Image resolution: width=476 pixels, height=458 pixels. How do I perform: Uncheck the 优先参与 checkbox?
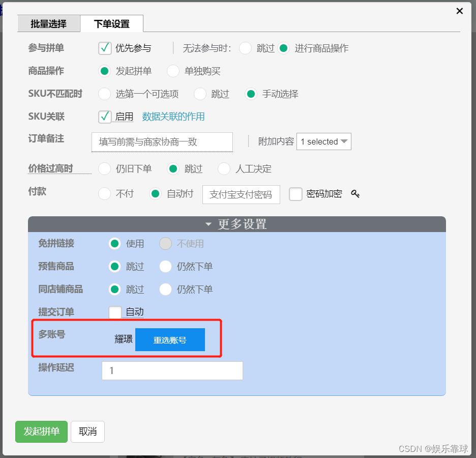105,48
